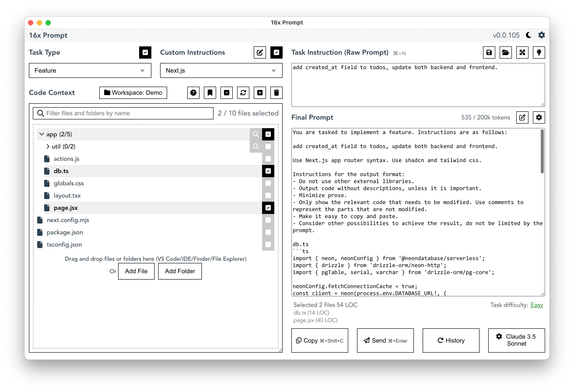Toggle db.ts file selection checkbox
This screenshot has height=392, width=574.
tap(269, 171)
